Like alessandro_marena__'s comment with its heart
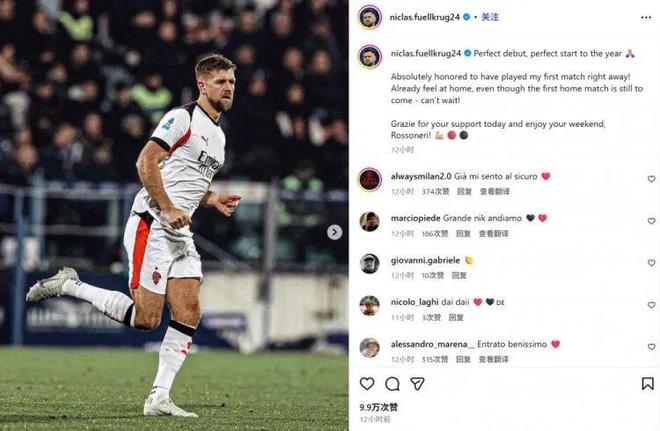Screen dimensions: 660x431 tap(651, 347)
